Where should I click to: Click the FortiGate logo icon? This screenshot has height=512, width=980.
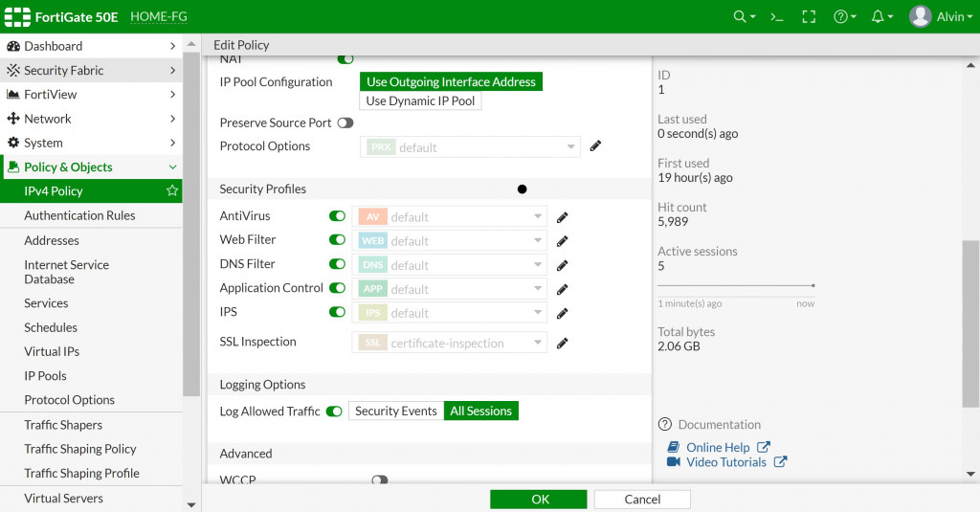pyautogui.click(x=17, y=17)
